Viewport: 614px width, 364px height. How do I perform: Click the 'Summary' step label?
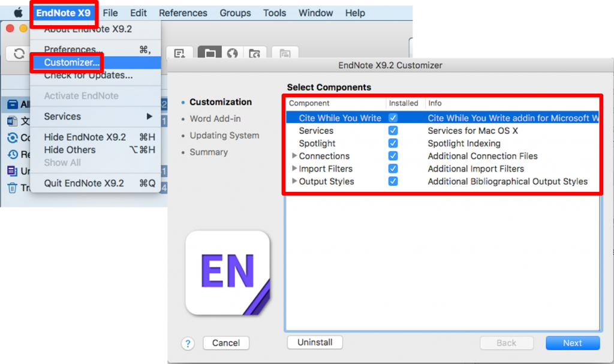tap(209, 152)
